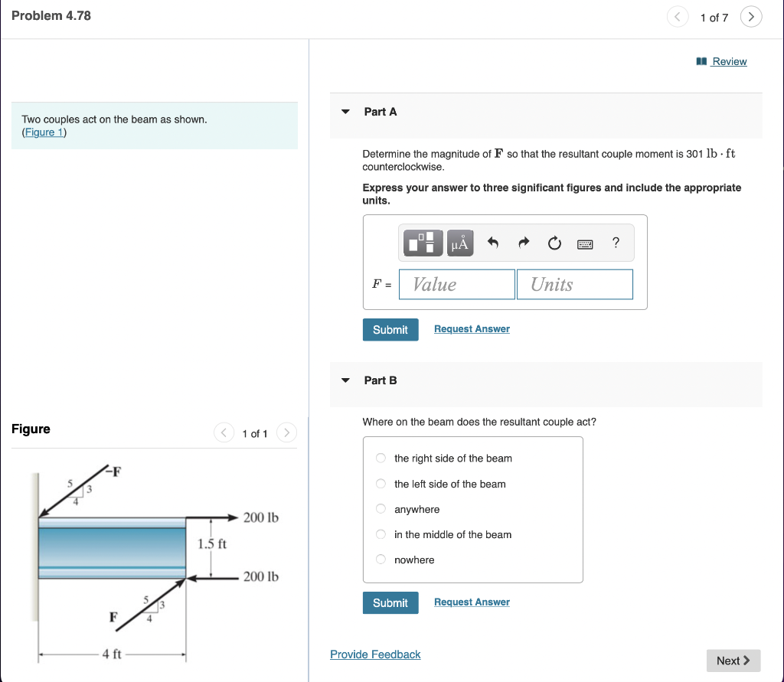Collapse the Part B section
This screenshot has height=682, width=784.
[345, 380]
